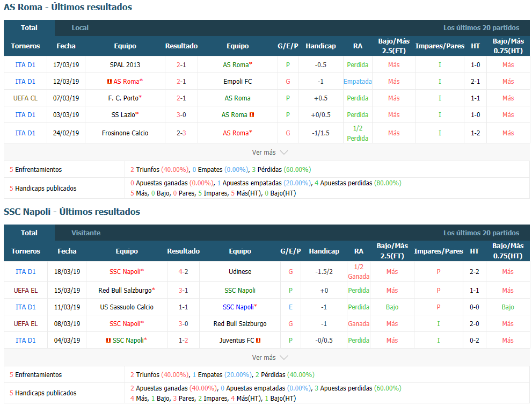
Task: Click F. C. Porto team name
Action: coord(123,98)
